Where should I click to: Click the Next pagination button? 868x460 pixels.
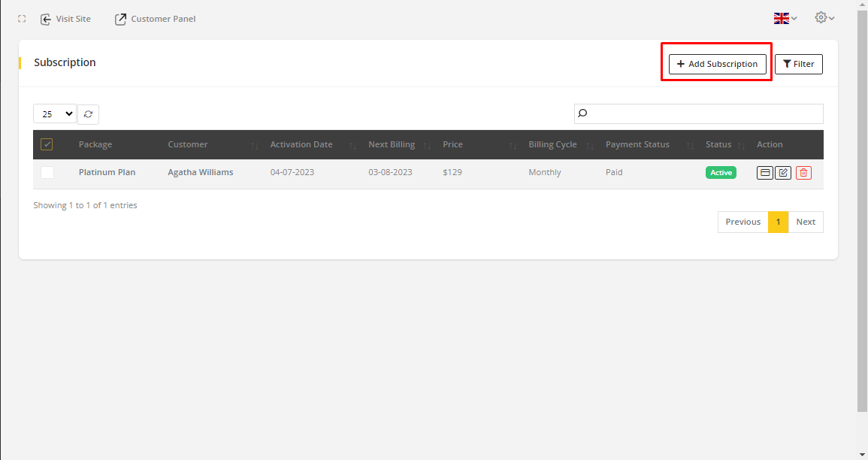coord(806,222)
